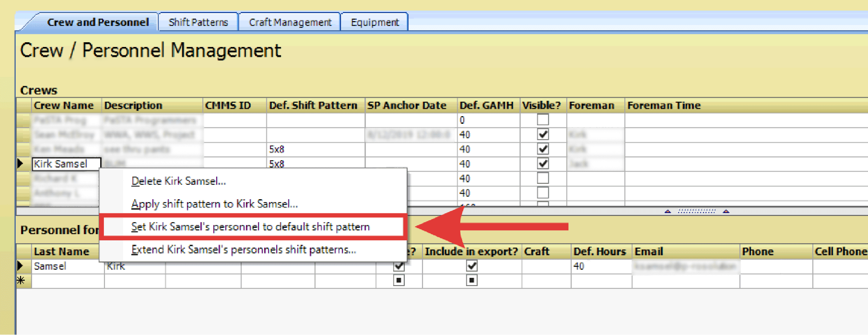Enable the Visible checkbox in the first crew row

click(x=543, y=120)
